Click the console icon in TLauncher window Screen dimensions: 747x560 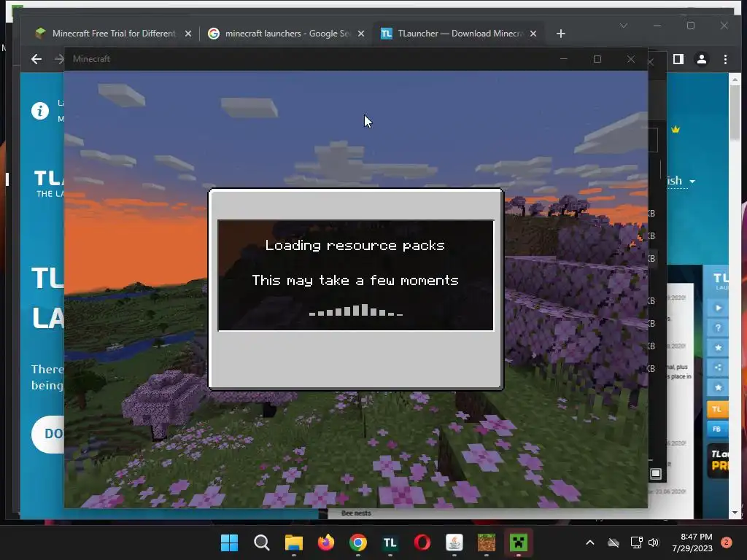click(x=656, y=474)
